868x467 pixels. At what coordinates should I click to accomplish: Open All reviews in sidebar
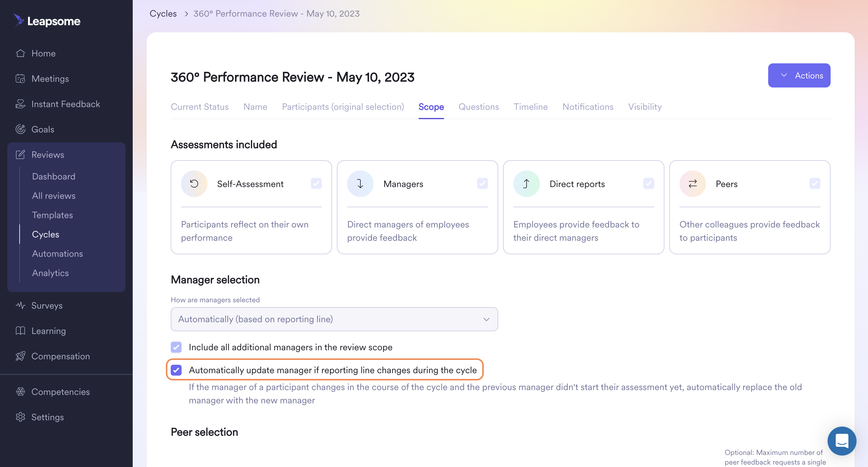coord(54,196)
